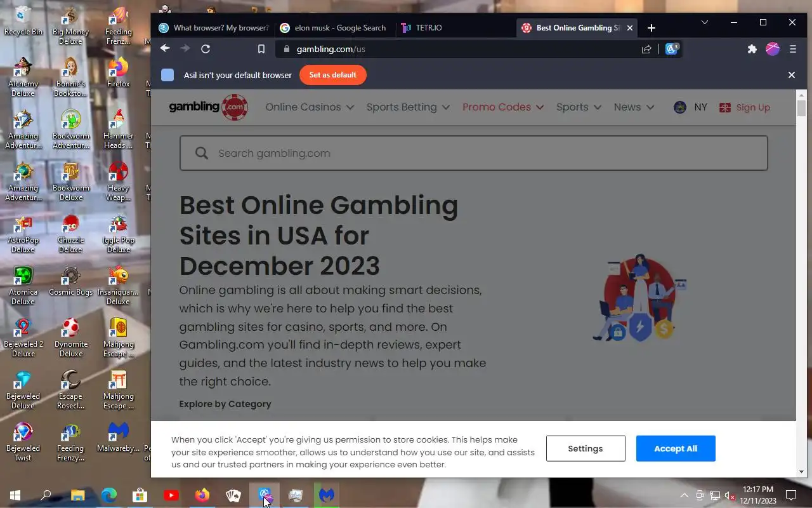Screen dimensions: 812x508
Task: Open Windows Start menu
Action: 15,495
